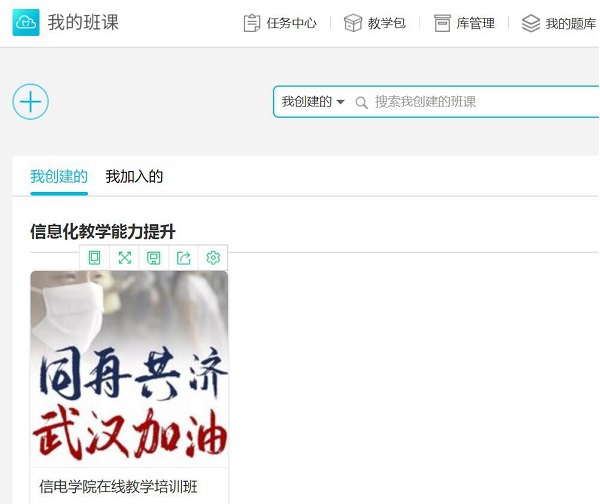Switch to the 我加入的 tab
The image size is (600, 504).
click(134, 177)
